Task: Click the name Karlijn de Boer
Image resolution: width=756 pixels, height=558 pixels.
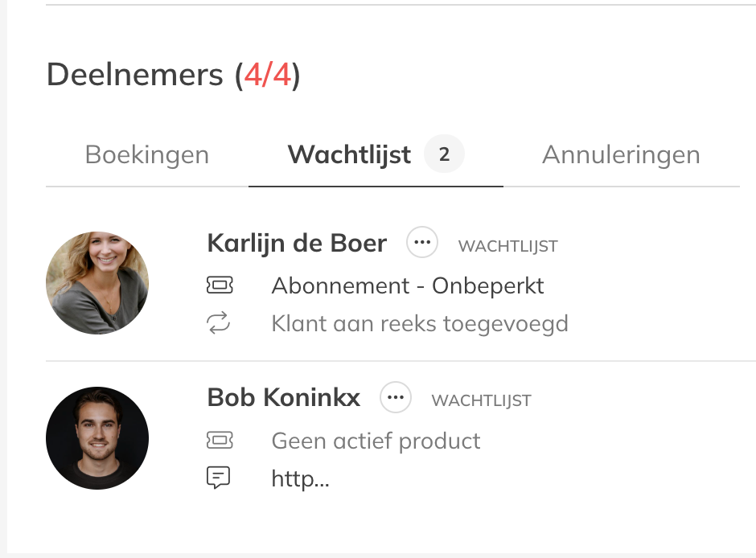Action: click(297, 243)
